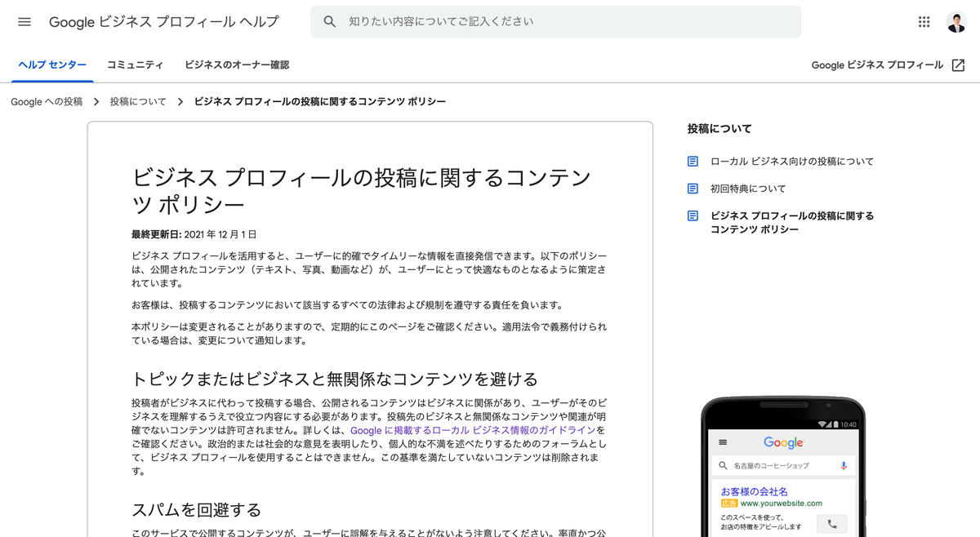Open 初回特典について sidebar article
The width and height of the screenshot is (980, 537).
click(748, 189)
